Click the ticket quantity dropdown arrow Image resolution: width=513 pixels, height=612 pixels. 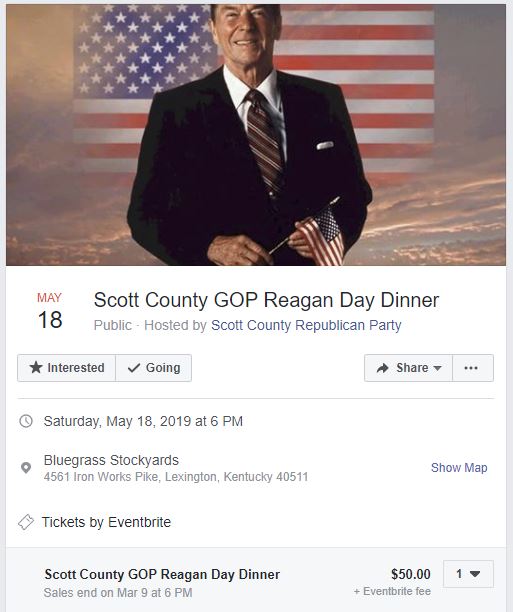pos(475,574)
